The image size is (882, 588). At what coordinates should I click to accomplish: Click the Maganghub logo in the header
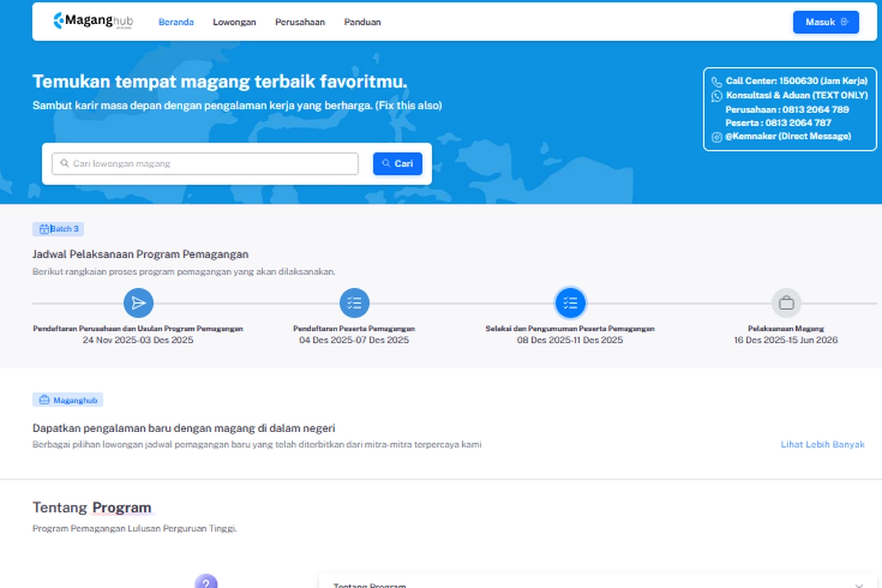[91, 21]
